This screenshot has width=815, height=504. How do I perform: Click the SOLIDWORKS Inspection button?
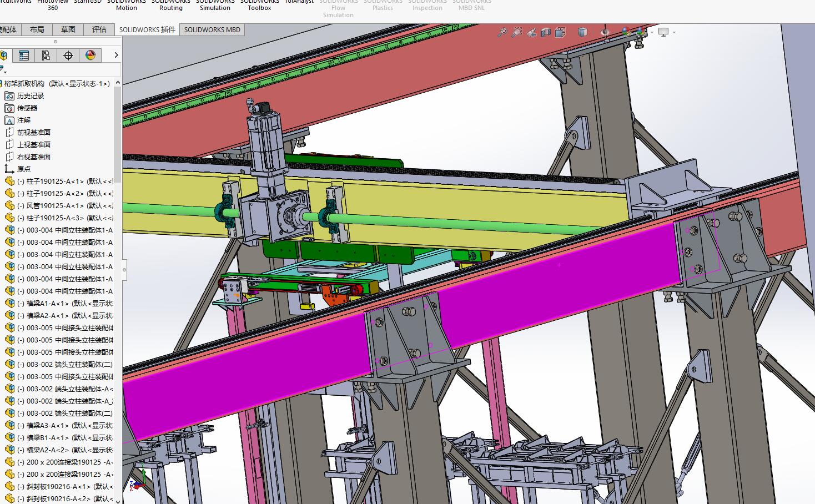(427, 5)
